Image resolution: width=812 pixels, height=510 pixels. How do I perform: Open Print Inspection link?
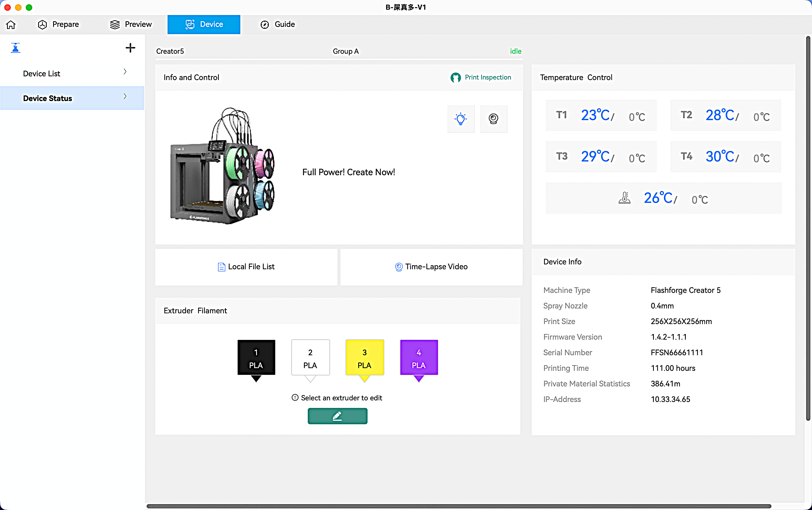[488, 77]
